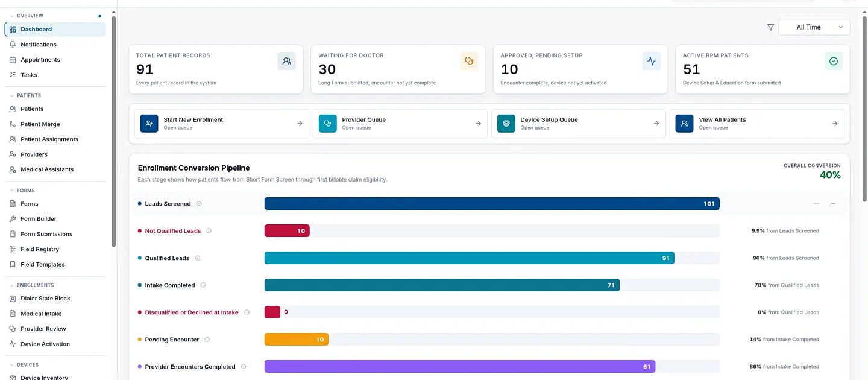Click the Enrollment Conversion Pipeline heading
Image resolution: width=868 pixels, height=380 pixels.
point(193,168)
